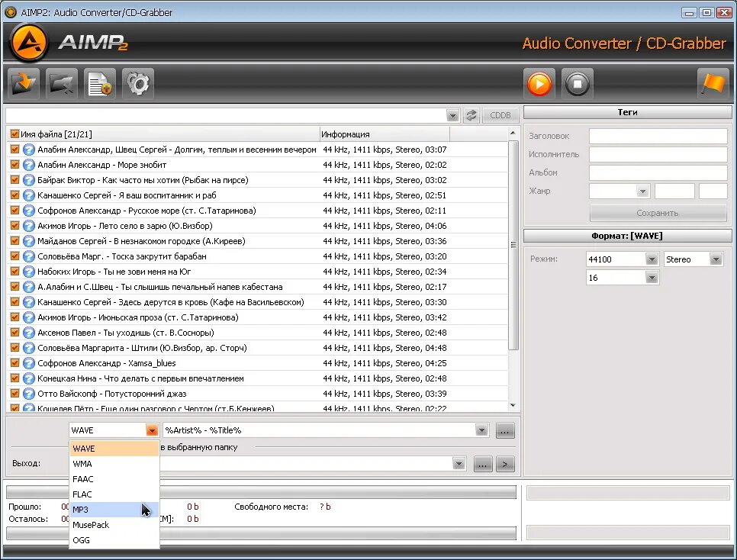
Task: Select FAAC from the format list
Action: tap(114, 479)
